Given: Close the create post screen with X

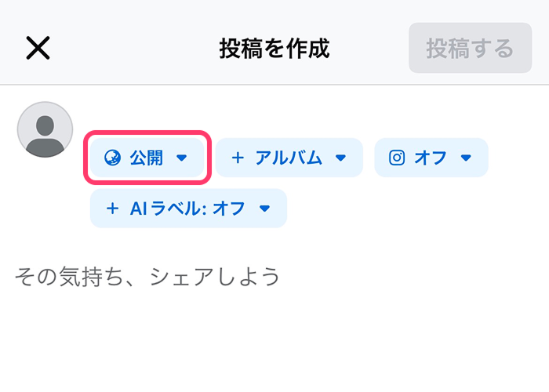Looking at the screenshot, I should click(x=38, y=49).
